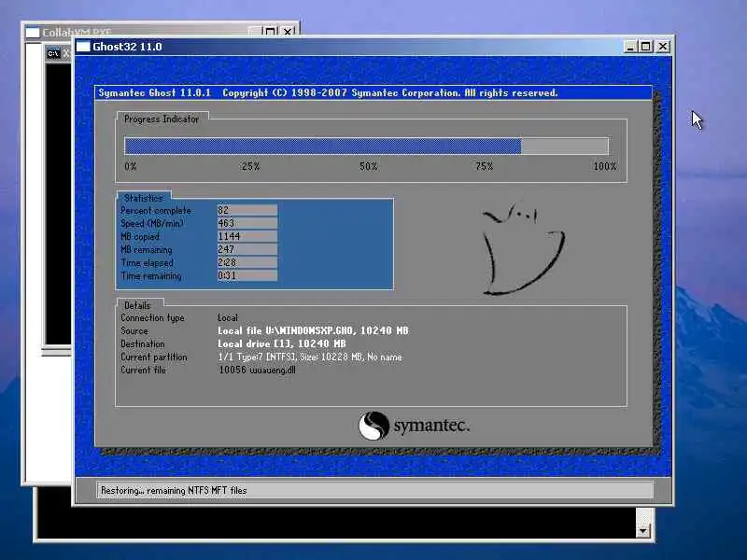Click the Details group label
This screenshot has width=747, height=560.
click(x=137, y=305)
